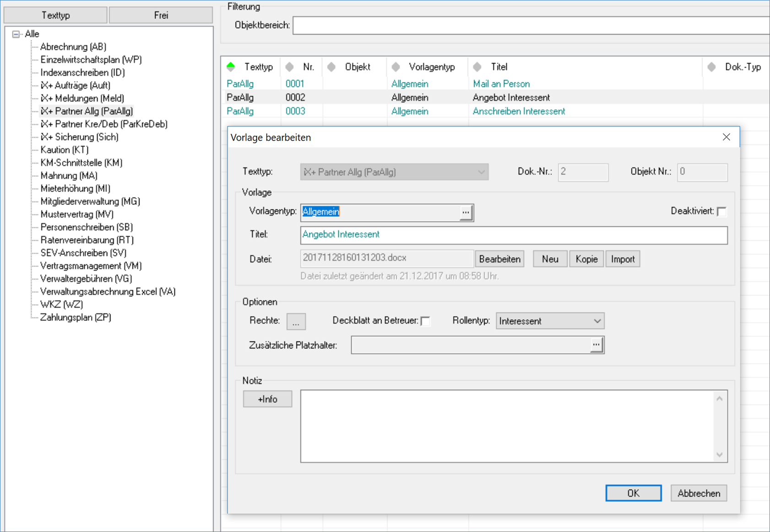This screenshot has height=532, width=770.
Task: Open the Zusätzliche Platzhalter ellipsis button
Action: 596,345
